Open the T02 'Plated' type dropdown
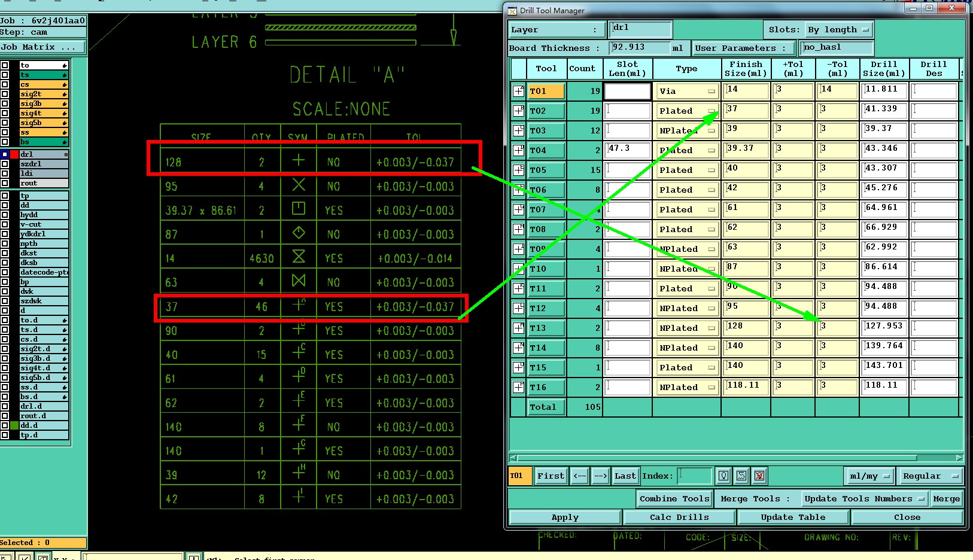Image resolution: width=973 pixels, height=560 pixels. pos(686,111)
